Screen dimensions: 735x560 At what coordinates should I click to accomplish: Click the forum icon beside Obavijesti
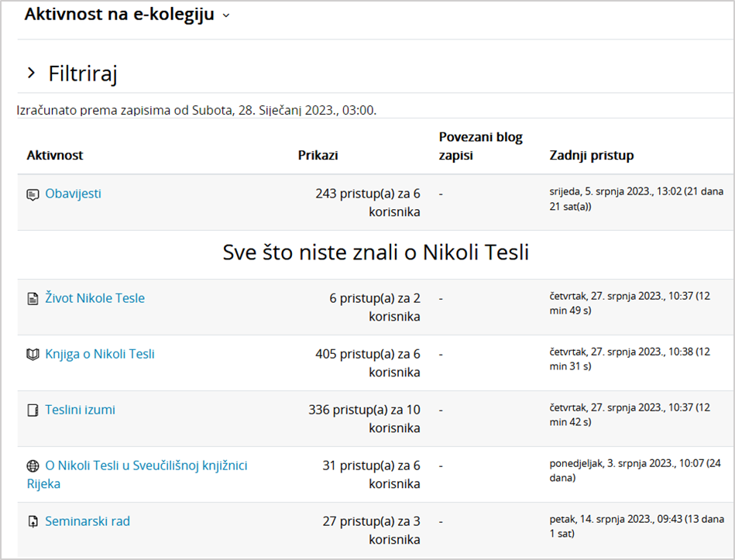pyautogui.click(x=33, y=194)
